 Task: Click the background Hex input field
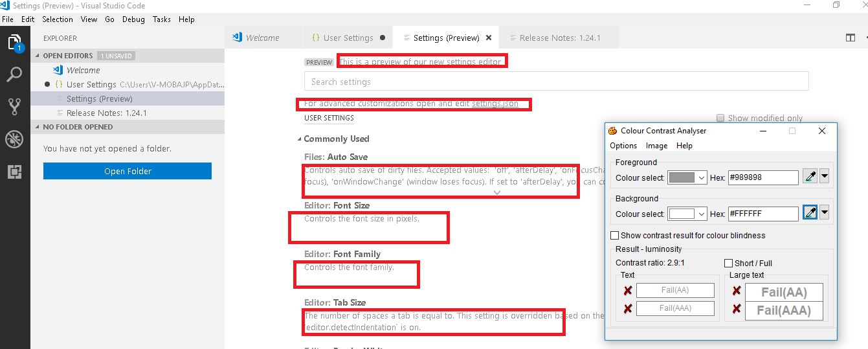(763, 214)
